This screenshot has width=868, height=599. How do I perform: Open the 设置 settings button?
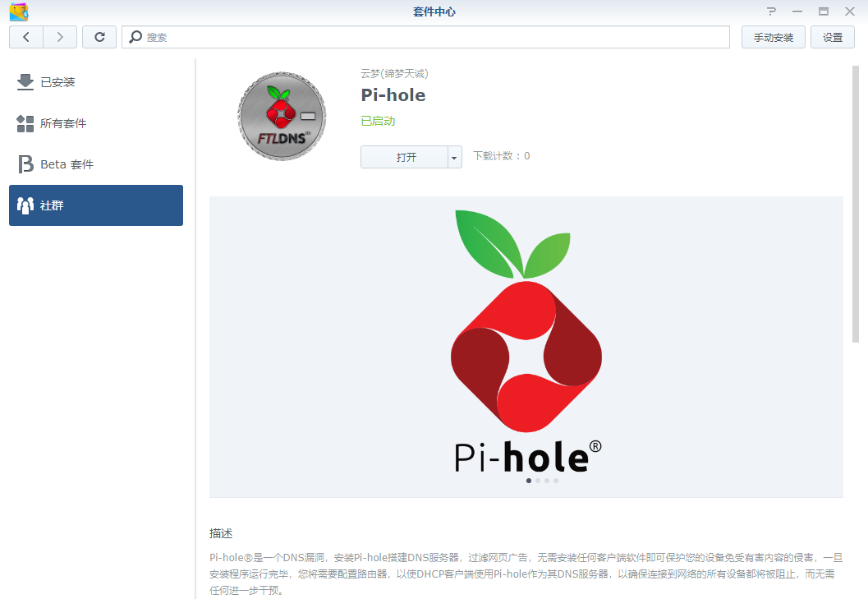pos(832,37)
